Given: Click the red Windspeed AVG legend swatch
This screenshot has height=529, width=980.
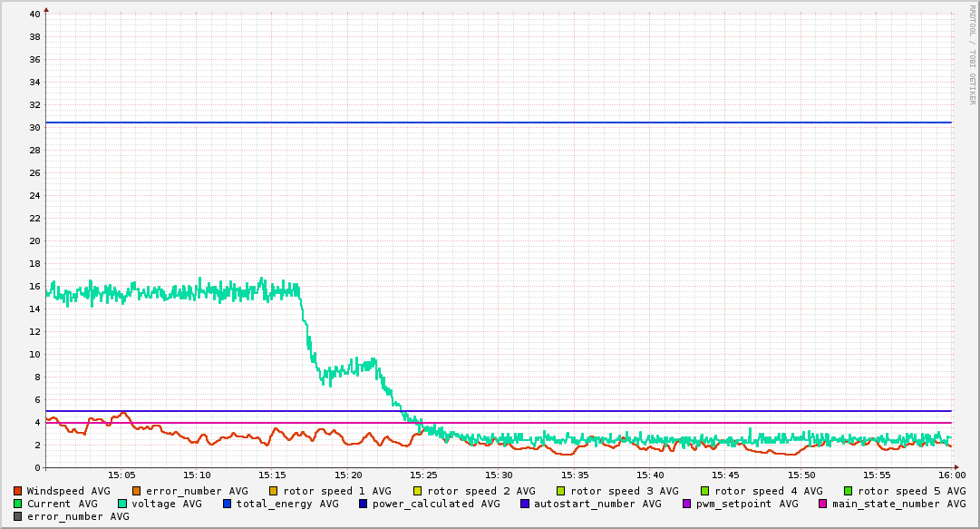Looking at the screenshot, I should (x=18, y=491).
